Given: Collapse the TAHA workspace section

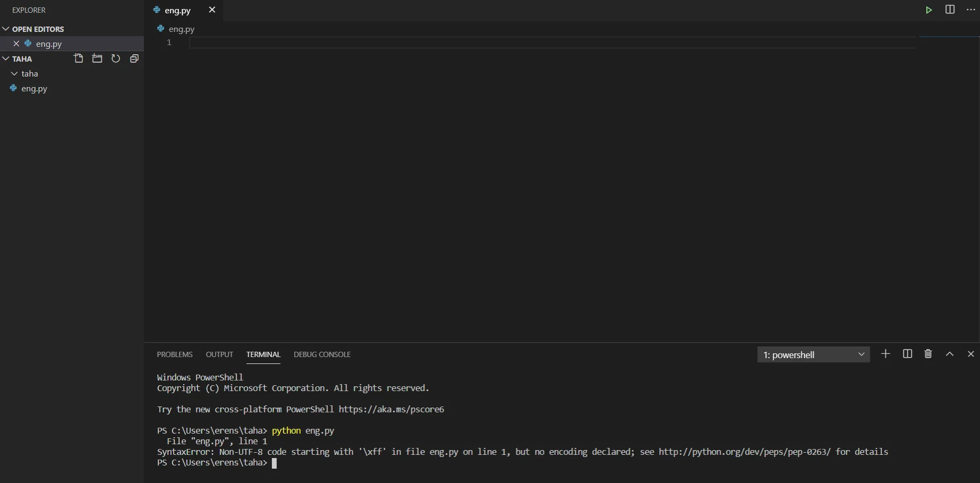Looking at the screenshot, I should pos(6,59).
